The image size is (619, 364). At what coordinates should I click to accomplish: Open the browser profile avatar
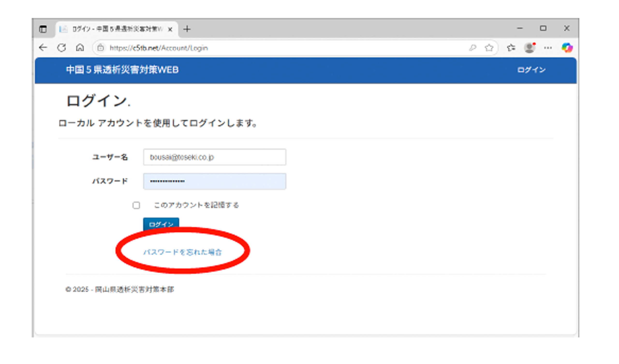pos(529,48)
